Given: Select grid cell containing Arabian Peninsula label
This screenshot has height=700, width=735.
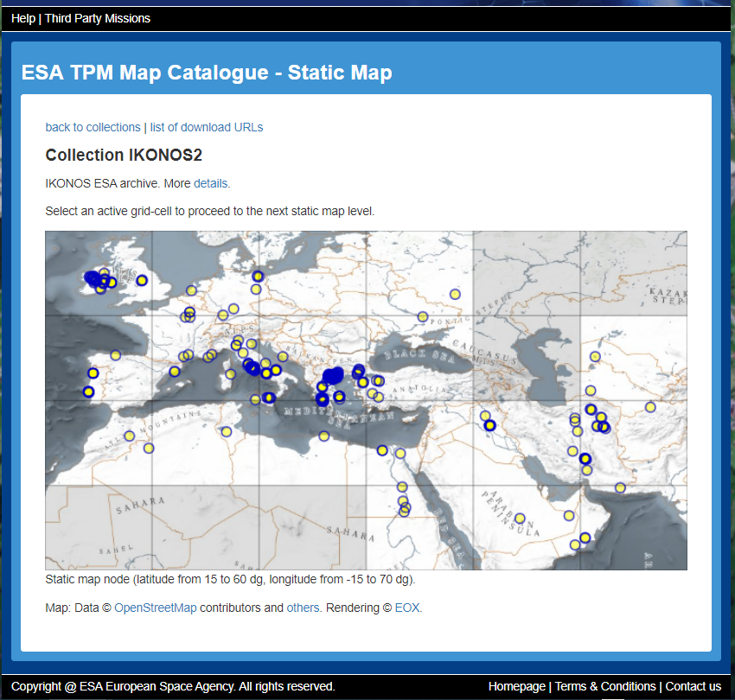Looking at the screenshot, I should point(526,527).
